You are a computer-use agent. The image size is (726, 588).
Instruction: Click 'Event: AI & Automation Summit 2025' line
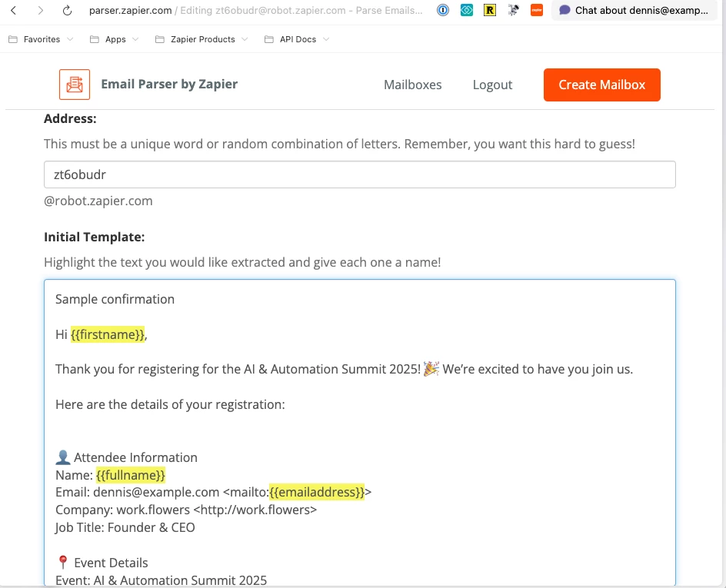tap(162, 580)
